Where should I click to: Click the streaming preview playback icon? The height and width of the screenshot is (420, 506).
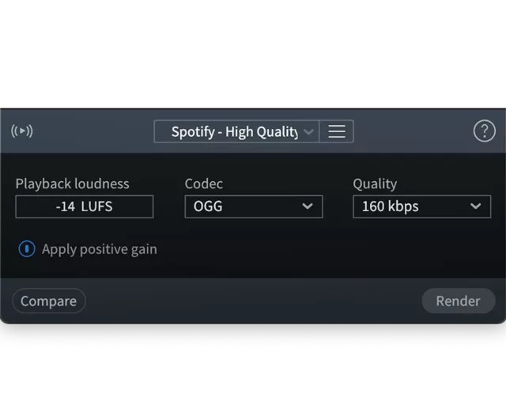22,131
